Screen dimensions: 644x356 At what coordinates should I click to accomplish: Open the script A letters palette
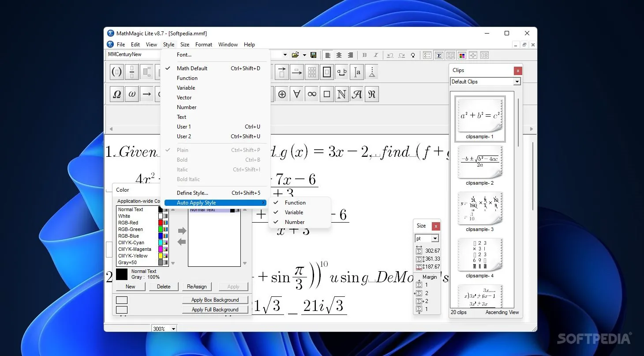(x=356, y=94)
